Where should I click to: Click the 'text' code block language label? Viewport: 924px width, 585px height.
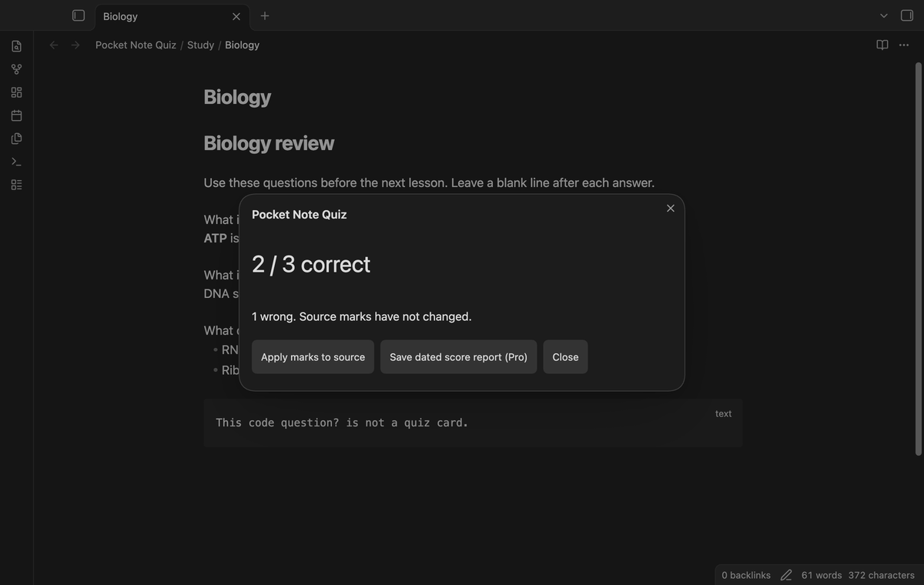pos(723,413)
